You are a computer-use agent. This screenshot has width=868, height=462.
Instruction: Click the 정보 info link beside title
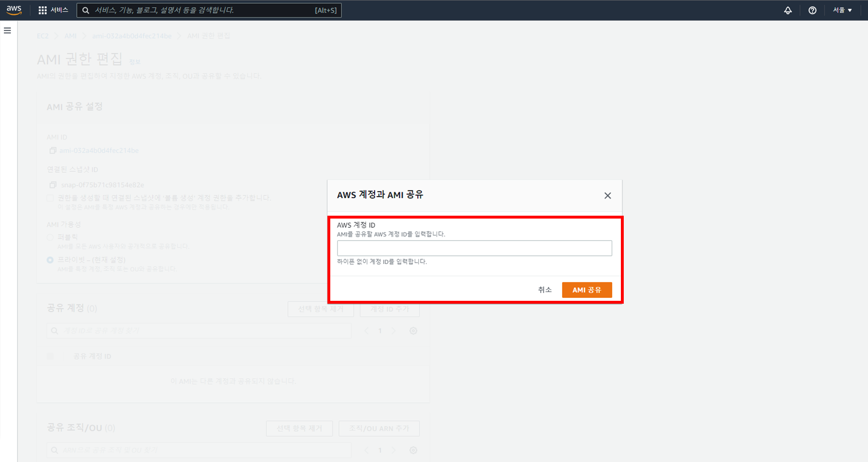135,62
